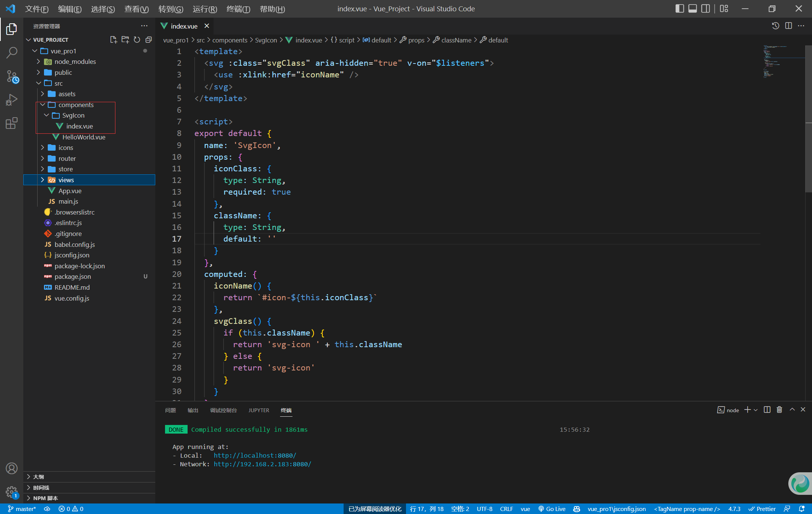Open the 终端(T) menu
812x514 pixels.
click(x=238, y=9)
